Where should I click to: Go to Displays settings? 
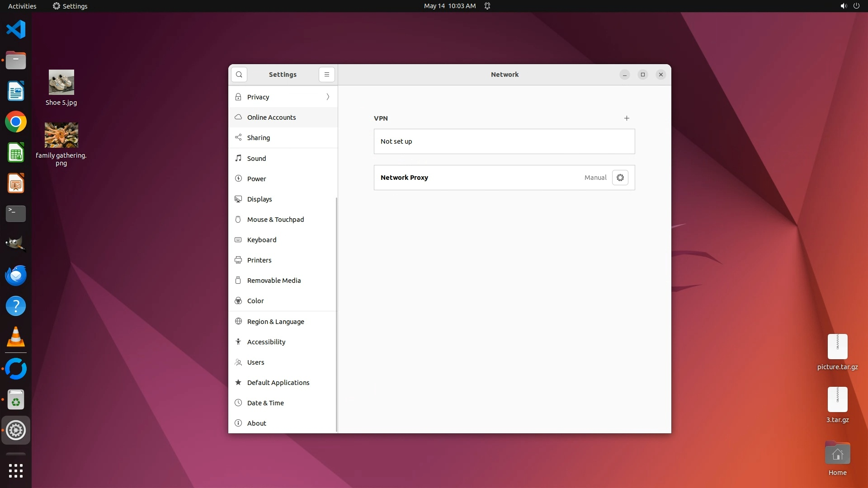pyautogui.click(x=259, y=199)
